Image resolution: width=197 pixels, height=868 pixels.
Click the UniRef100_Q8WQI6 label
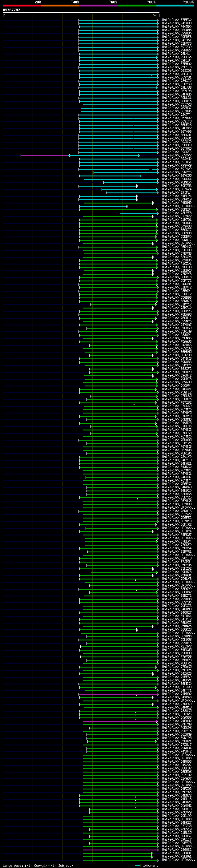point(177,511)
